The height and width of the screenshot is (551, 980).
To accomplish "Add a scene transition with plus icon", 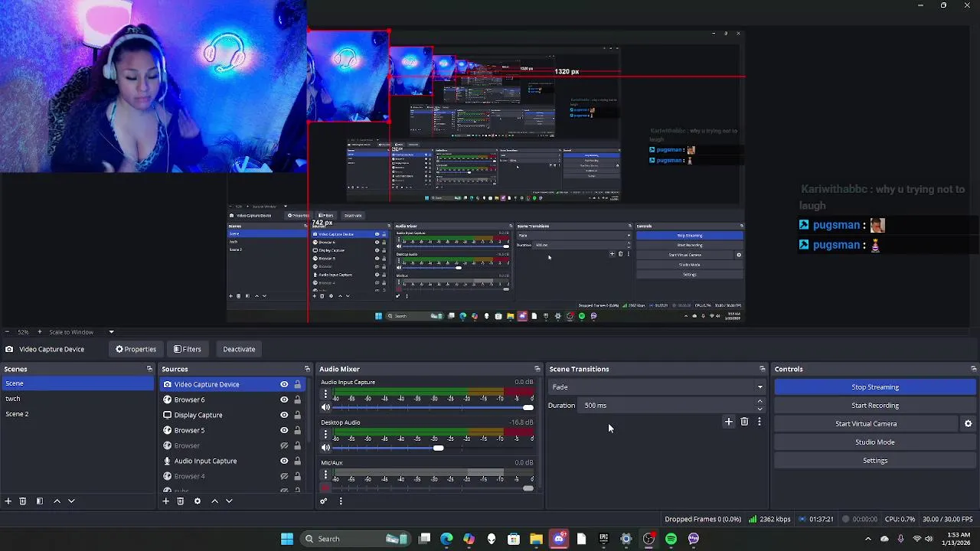I will click(729, 422).
